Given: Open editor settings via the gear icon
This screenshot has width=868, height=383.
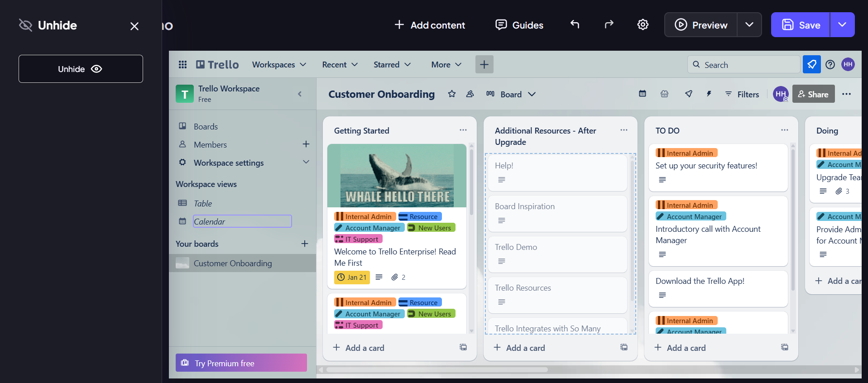Looking at the screenshot, I should pyautogui.click(x=643, y=24).
